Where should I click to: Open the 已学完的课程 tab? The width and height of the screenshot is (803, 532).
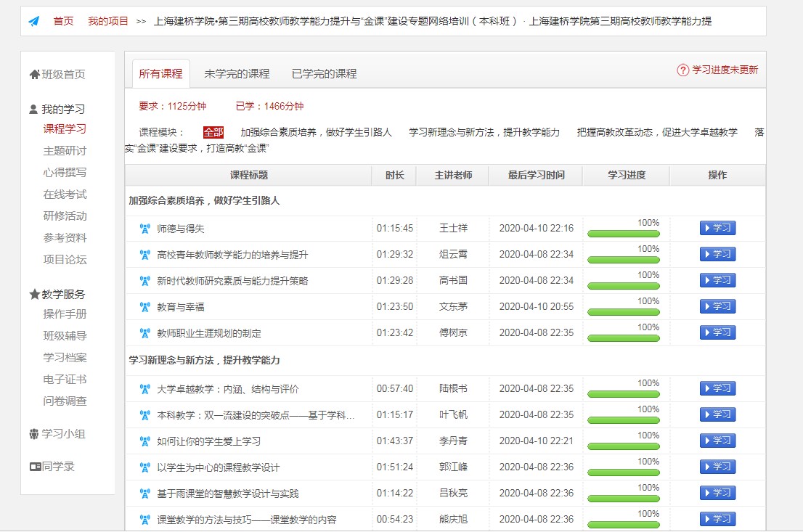tap(324, 73)
